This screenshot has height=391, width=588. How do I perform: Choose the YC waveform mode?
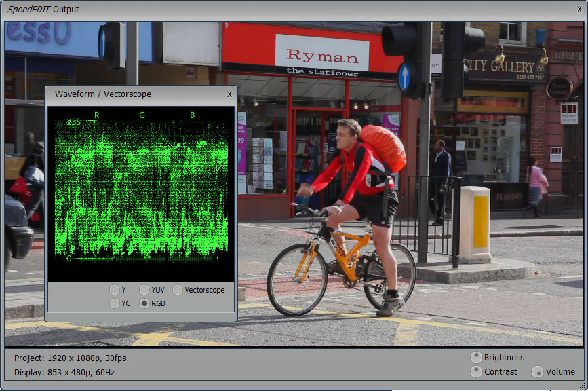pyautogui.click(x=115, y=303)
